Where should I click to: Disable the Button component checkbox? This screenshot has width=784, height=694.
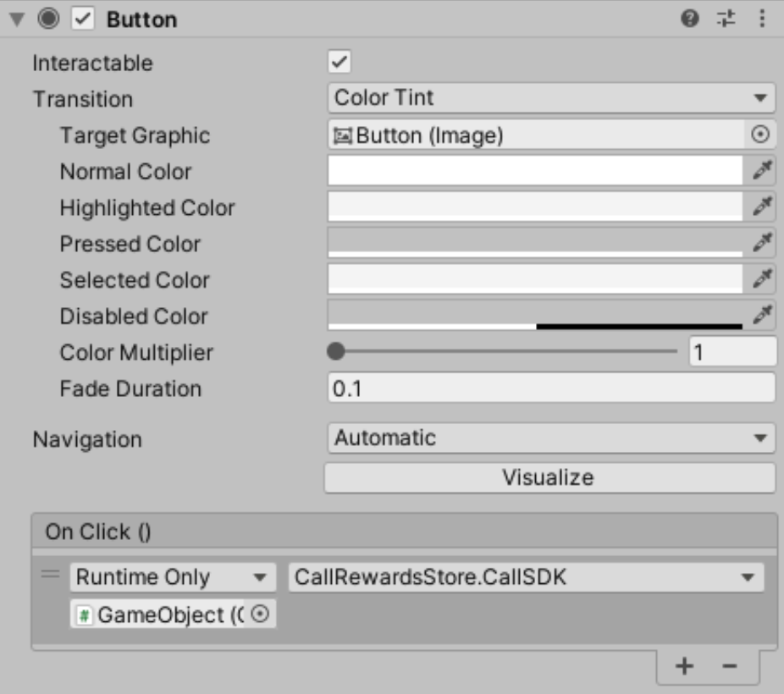tap(82, 19)
